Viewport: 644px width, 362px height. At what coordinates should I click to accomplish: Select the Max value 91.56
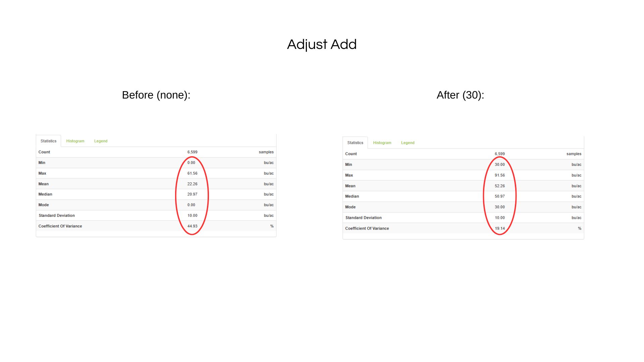(499, 175)
